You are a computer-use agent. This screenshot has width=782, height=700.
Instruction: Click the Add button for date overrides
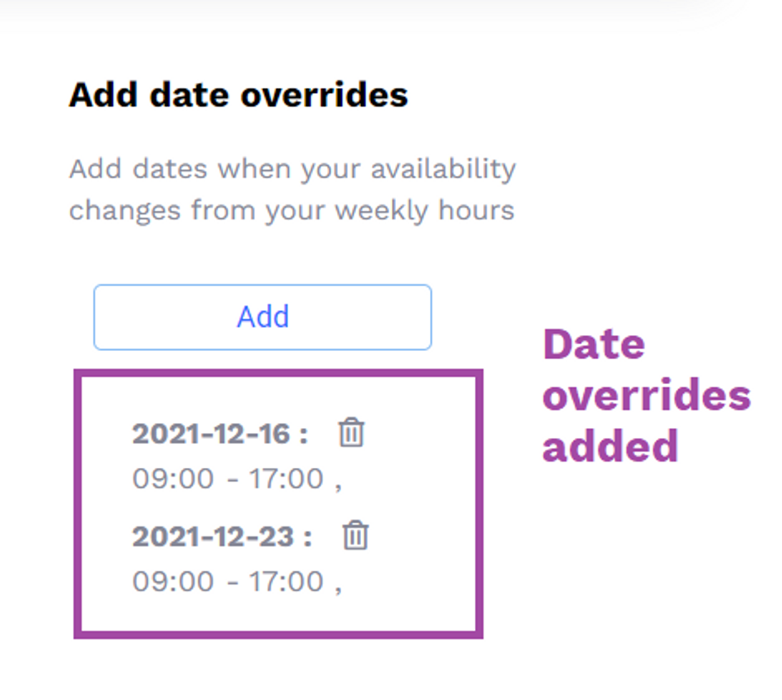262,317
